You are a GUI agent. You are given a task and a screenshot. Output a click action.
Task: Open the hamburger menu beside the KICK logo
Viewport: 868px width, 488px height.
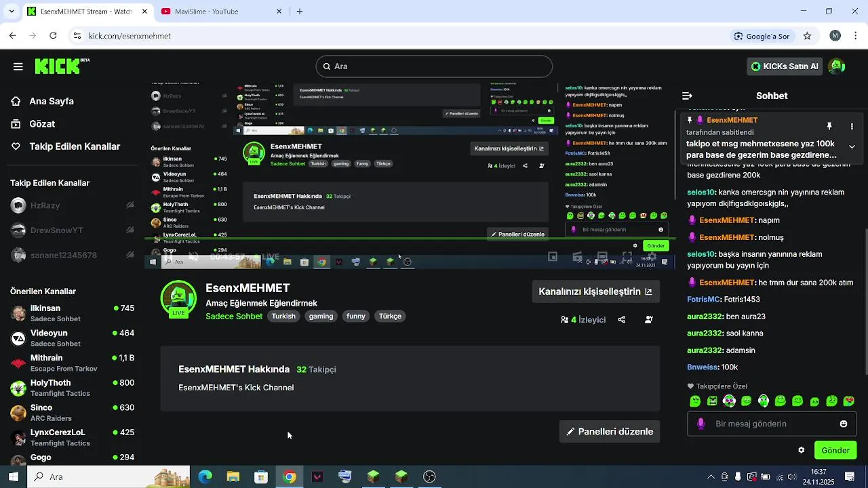coord(18,66)
